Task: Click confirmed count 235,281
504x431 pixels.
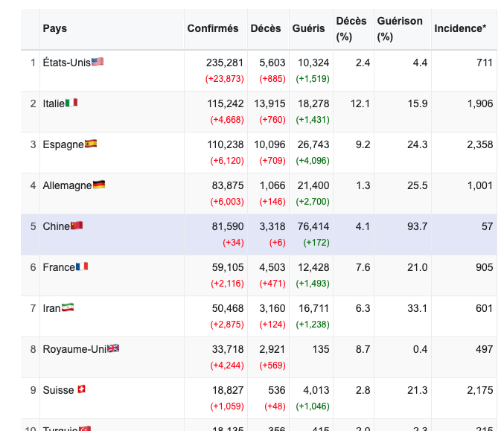Action: (225, 63)
